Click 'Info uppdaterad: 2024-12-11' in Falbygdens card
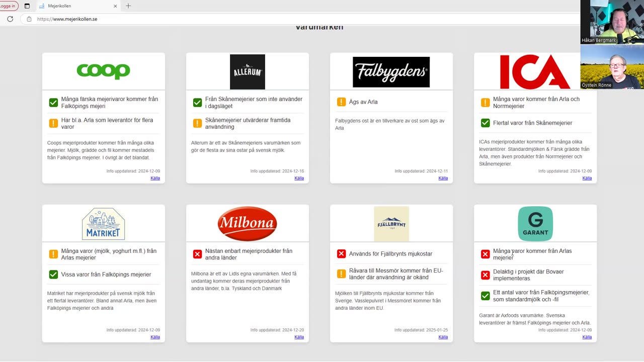The image size is (644, 362). [x=421, y=171]
